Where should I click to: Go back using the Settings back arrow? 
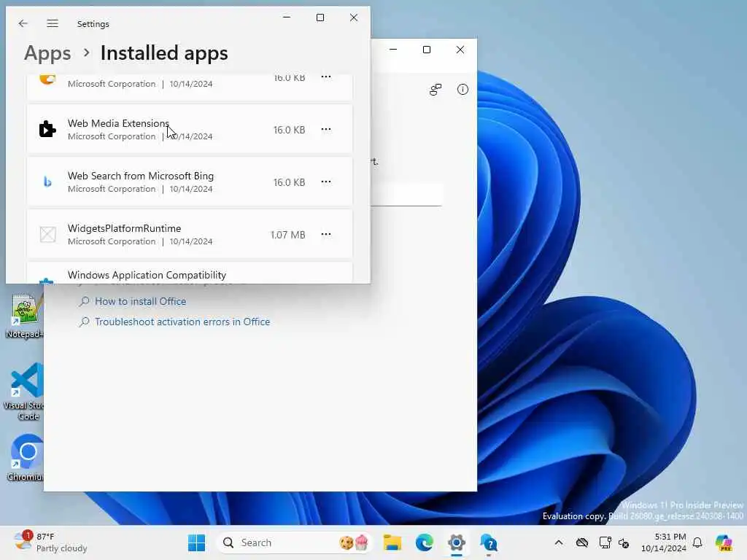23,23
